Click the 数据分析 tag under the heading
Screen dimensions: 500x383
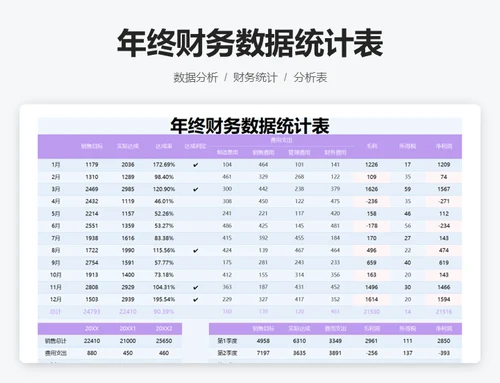pos(196,77)
